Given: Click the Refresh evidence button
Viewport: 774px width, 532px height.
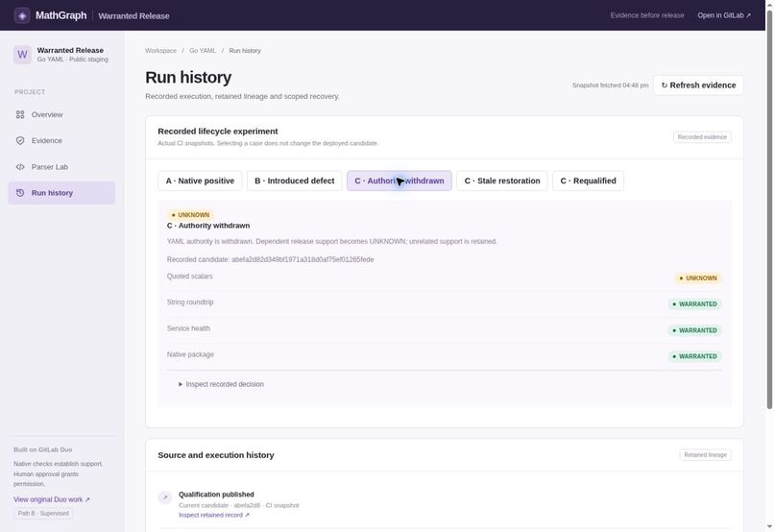Looking at the screenshot, I should tap(698, 85).
